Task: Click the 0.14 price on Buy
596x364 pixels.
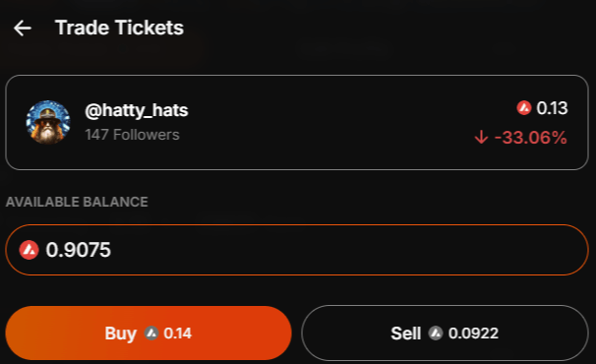Action: 177,334
